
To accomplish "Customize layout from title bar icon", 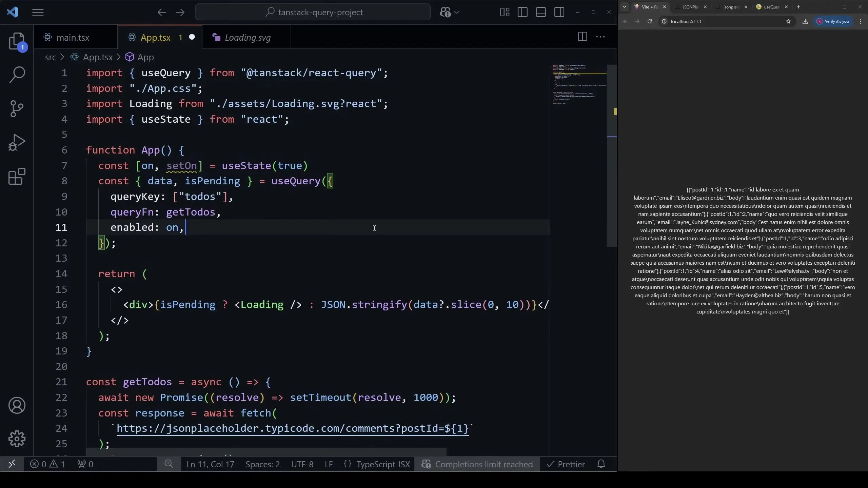I will coord(505,13).
